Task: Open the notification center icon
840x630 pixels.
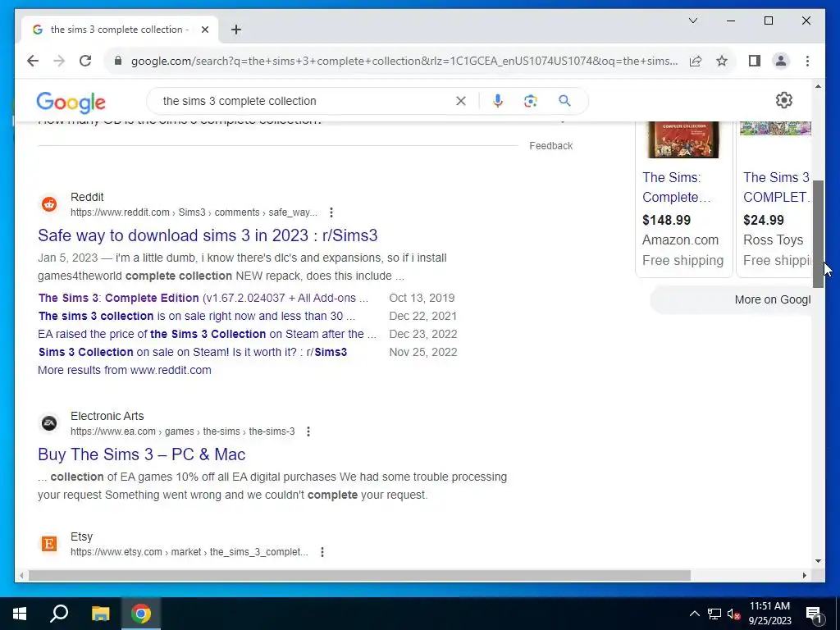Action: pyautogui.click(x=814, y=614)
